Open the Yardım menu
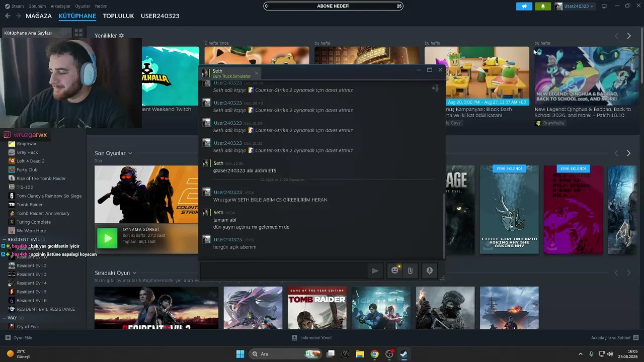 coord(101,7)
